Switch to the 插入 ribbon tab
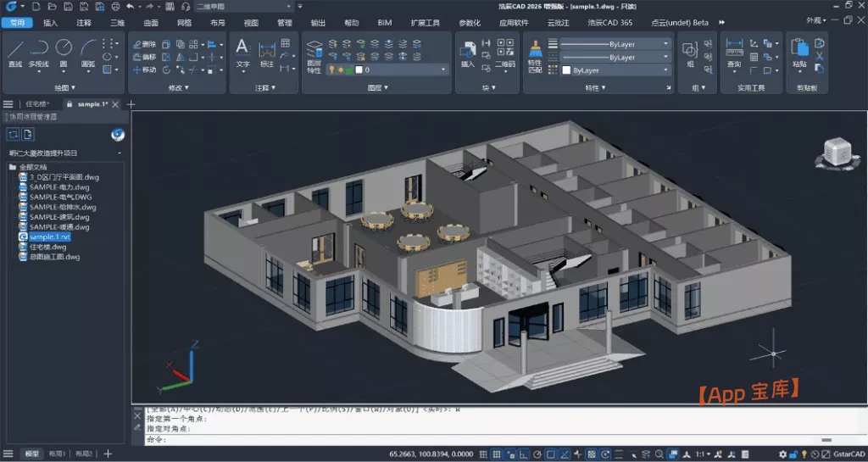Screen dimensions: 868x462 click(x=50, y=23)
